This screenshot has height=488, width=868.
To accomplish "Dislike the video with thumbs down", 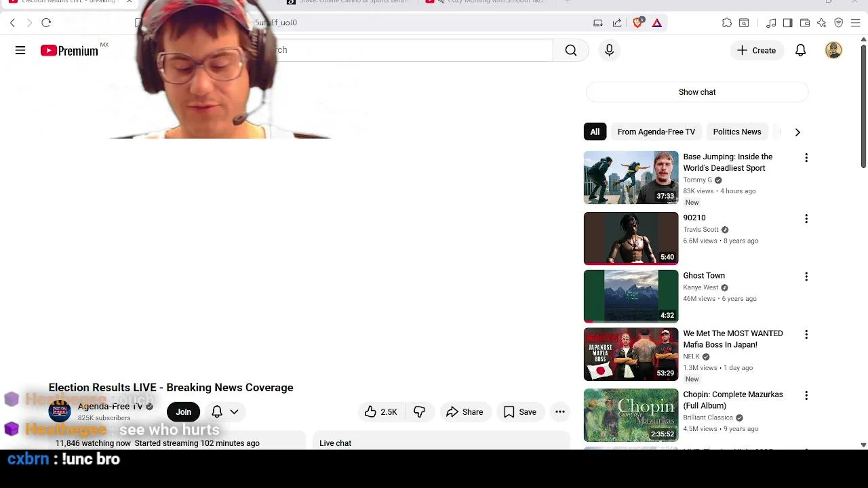I will point(419,412).
